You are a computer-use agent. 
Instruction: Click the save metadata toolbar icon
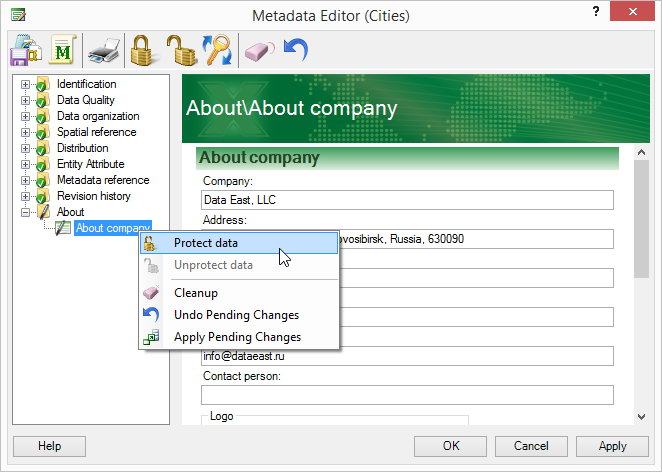pos(25,48)
